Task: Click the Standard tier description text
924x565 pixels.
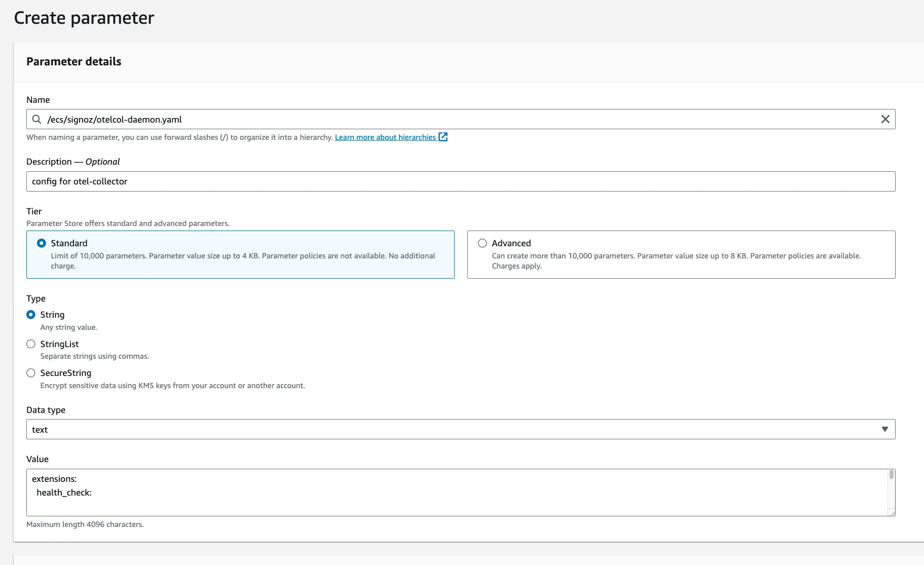Action: pos(243,261)
